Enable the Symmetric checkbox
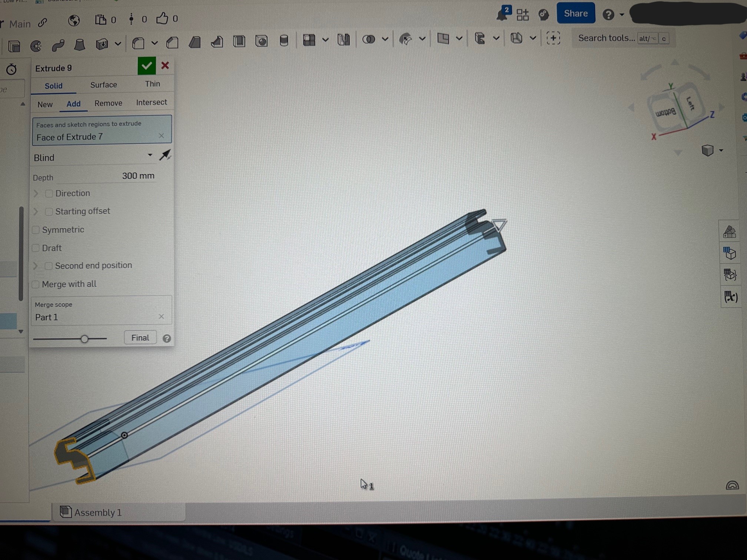Viewport: 747px width, 560px height. click(x=36, y=230)
